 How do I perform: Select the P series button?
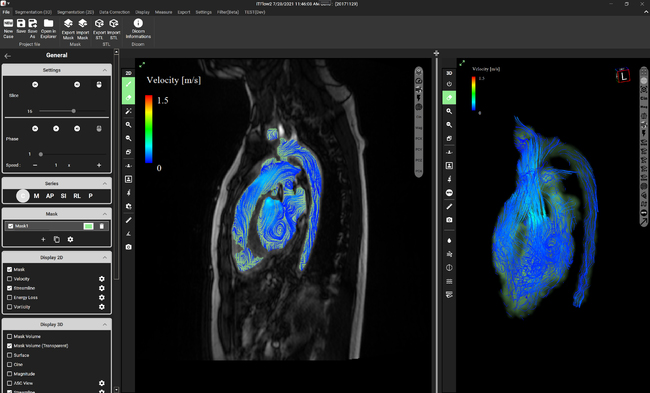tap(90, 196)
